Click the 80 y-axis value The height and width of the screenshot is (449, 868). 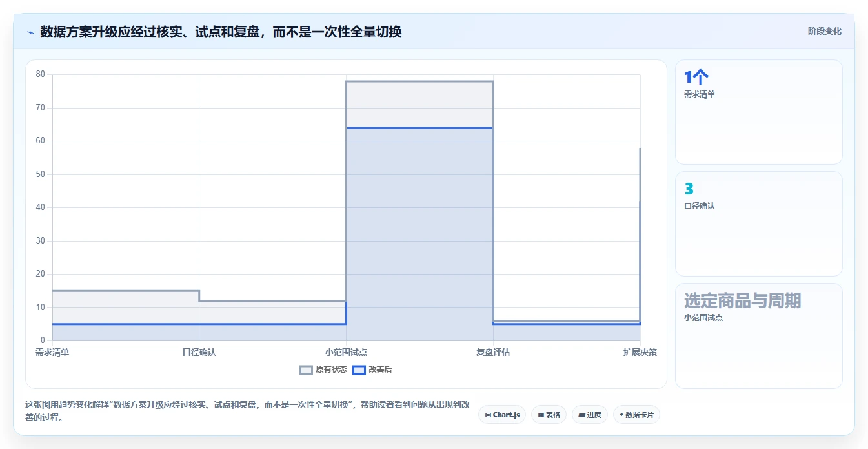41,74
